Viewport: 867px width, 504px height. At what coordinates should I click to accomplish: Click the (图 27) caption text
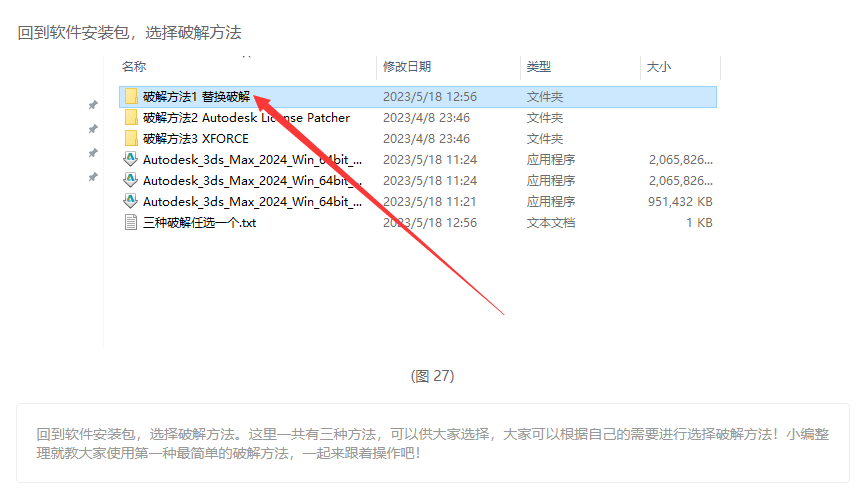(x=432, y=376)
